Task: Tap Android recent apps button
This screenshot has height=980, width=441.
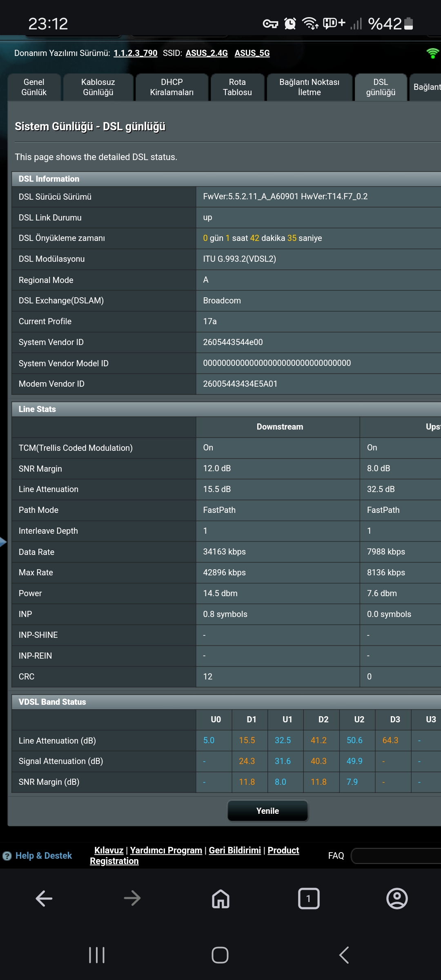Action: [97, 955]
